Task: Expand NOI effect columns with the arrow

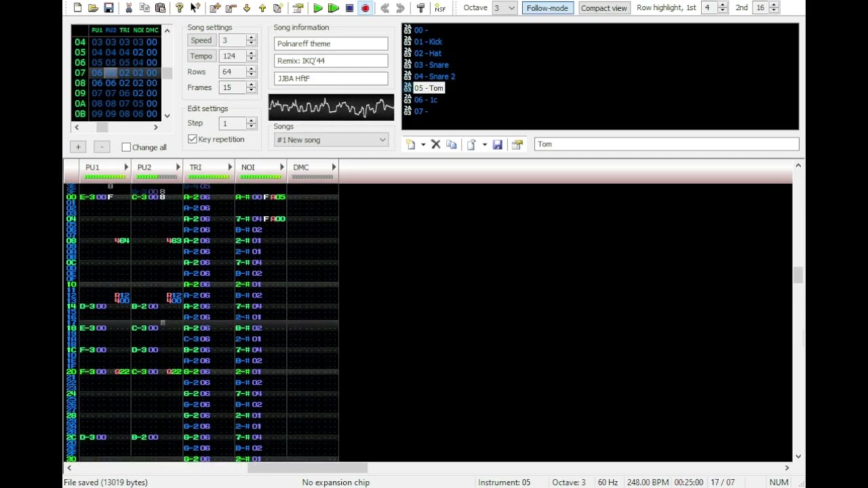Action: pos(282,167)
